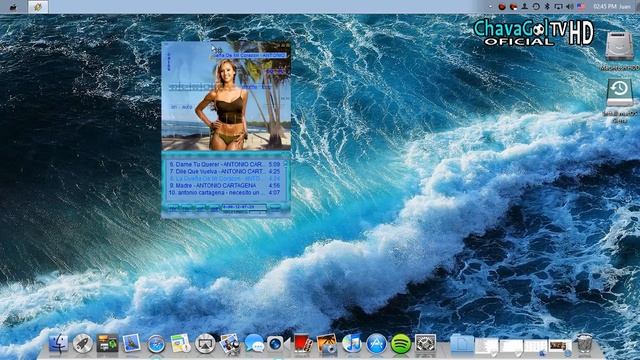Image resolution: width=640 pixels, height=360 pixels.
Task: Launch Safari compass icon in dock
Action: [156, 344]
